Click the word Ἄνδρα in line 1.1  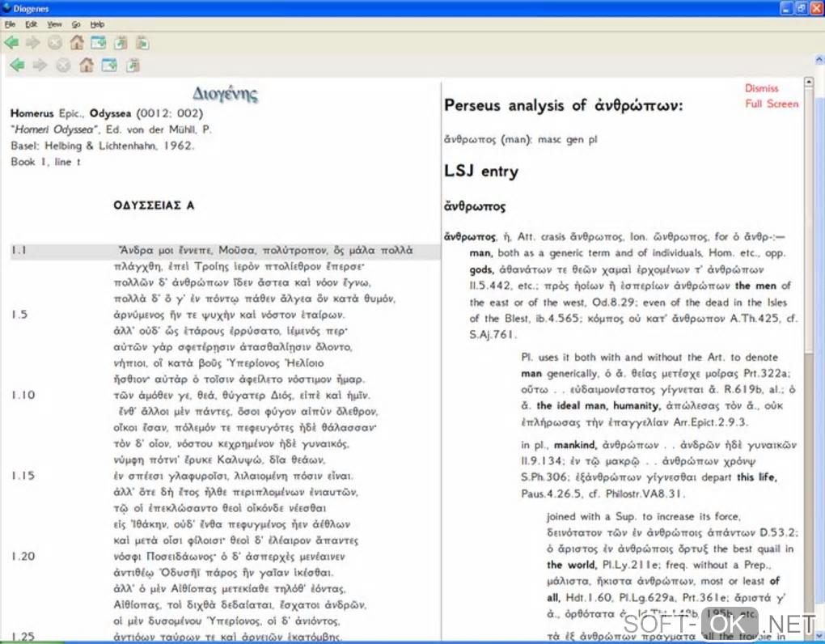[136, 251]
